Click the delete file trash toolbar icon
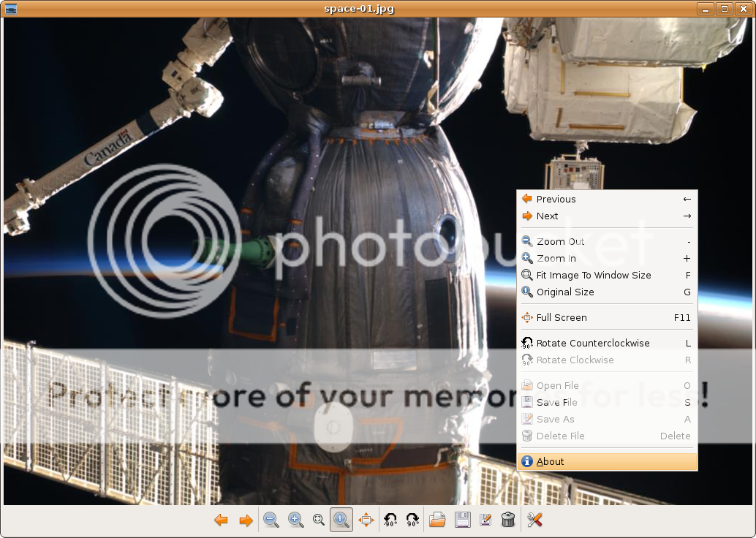The image size is (756, 538). click(x=508, y=520)
